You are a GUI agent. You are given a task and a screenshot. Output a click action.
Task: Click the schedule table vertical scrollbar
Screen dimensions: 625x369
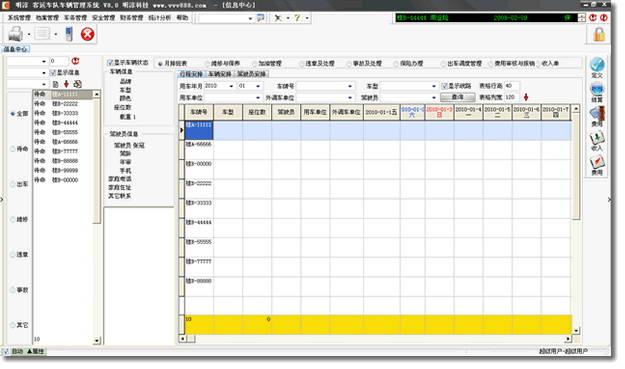click(576, 219)
